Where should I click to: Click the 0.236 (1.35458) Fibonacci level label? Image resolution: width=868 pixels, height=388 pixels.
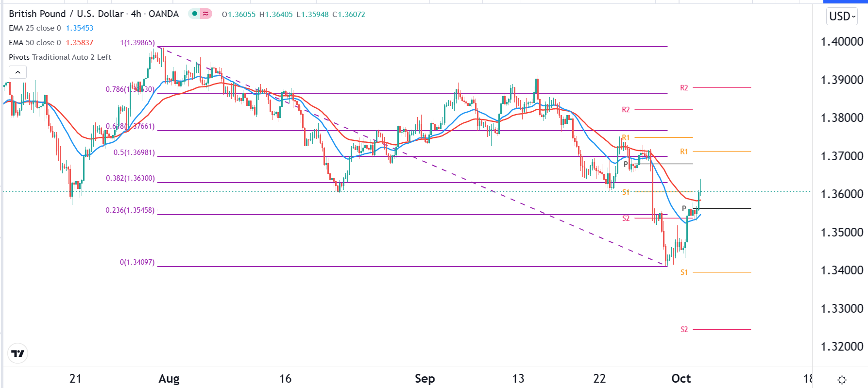[130, 210]
